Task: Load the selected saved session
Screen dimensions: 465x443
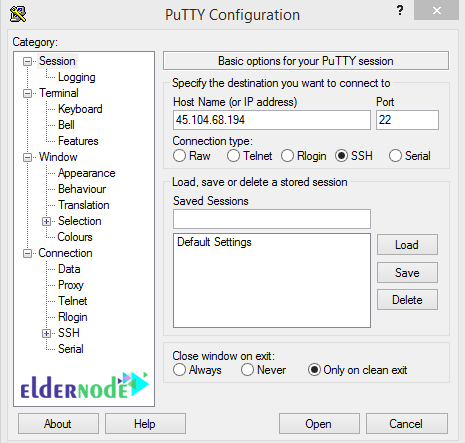Action: click(x=407, y=245)
